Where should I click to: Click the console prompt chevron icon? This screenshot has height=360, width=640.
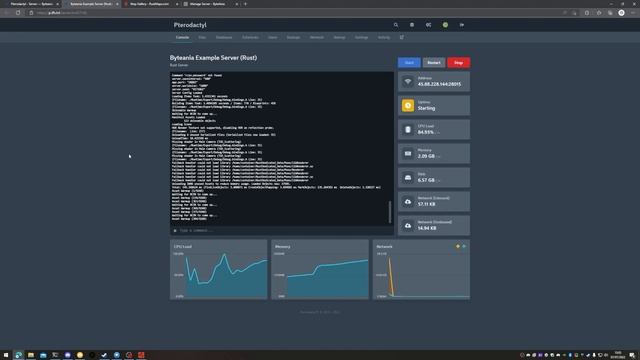click(x=175, y=231)
